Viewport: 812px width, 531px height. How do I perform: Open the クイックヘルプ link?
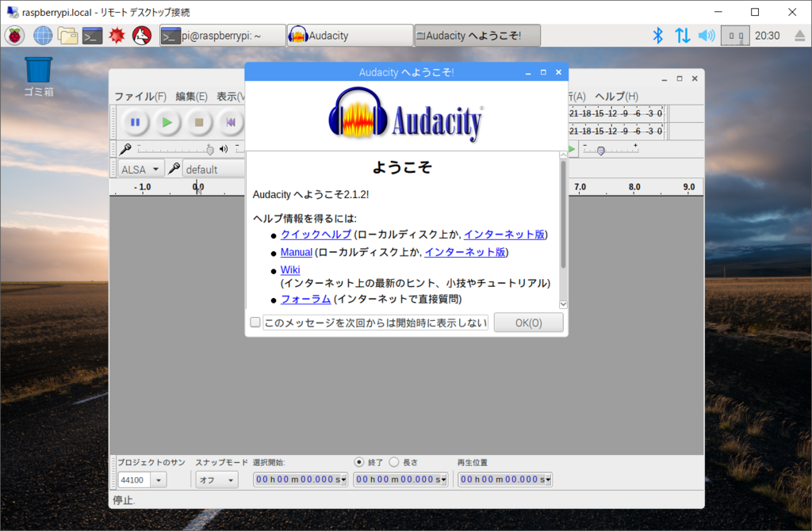point(316,235)
